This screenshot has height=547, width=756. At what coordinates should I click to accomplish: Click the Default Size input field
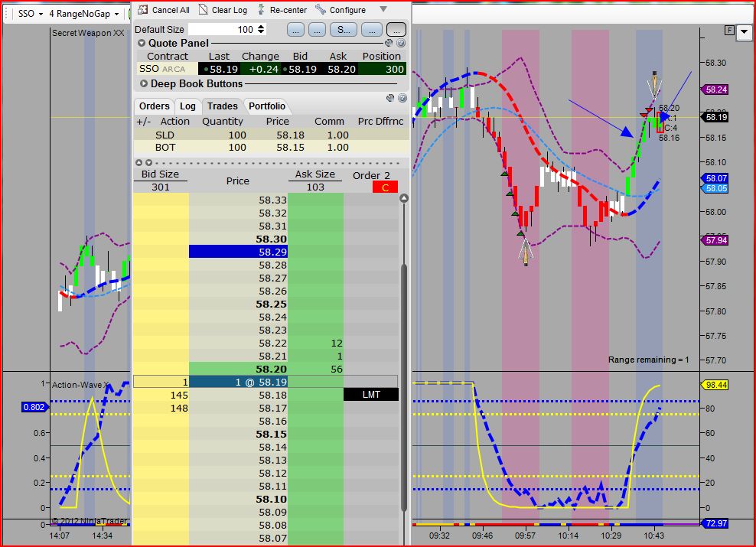pos(221,29)
